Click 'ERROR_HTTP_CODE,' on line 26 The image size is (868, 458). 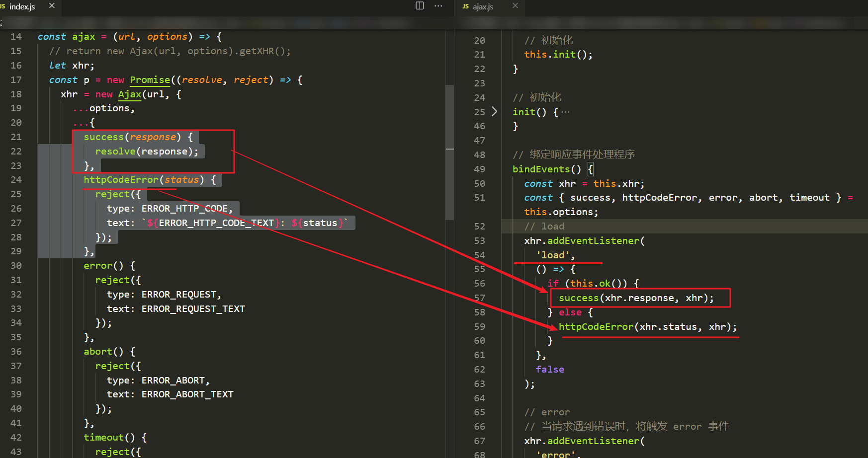187,209
